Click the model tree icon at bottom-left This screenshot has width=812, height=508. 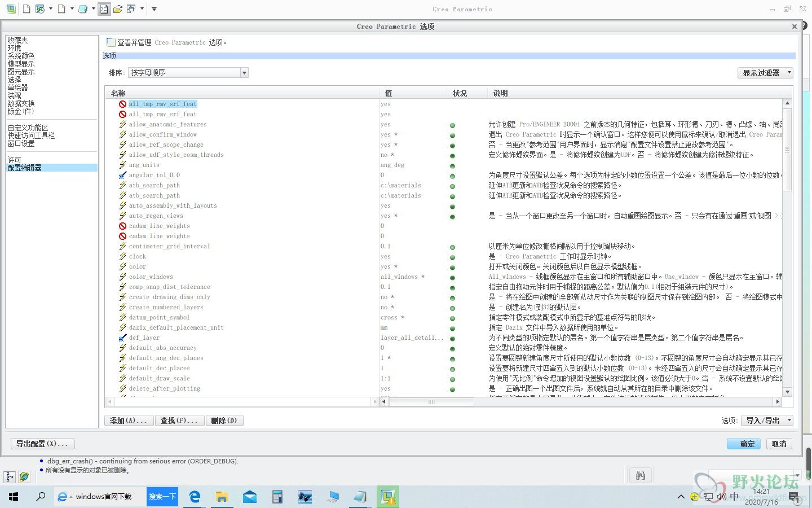point(10,477)
